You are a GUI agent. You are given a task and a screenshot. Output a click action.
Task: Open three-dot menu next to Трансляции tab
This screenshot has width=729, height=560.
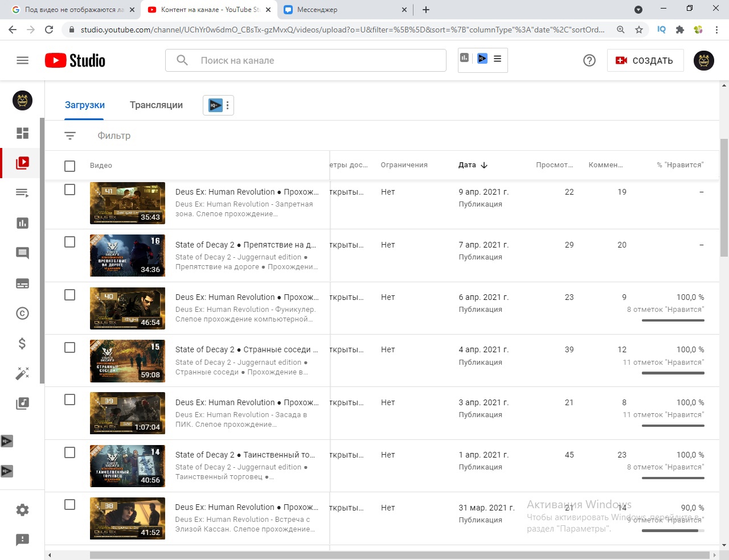point(227,105)
